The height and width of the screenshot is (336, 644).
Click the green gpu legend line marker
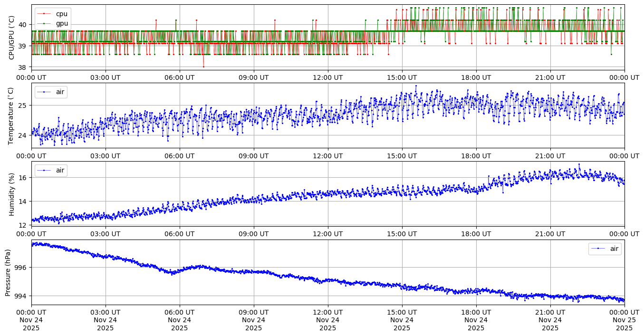[x=44, y=23]
